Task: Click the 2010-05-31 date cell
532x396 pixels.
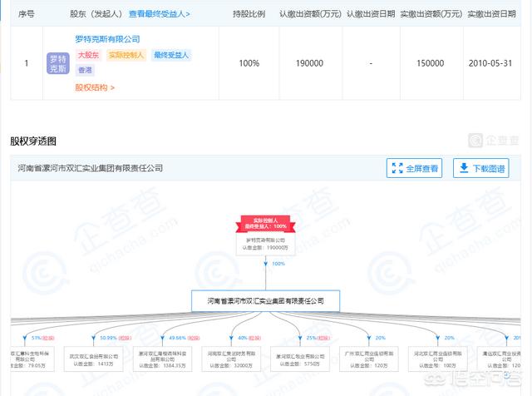Action: coord(490,63)
